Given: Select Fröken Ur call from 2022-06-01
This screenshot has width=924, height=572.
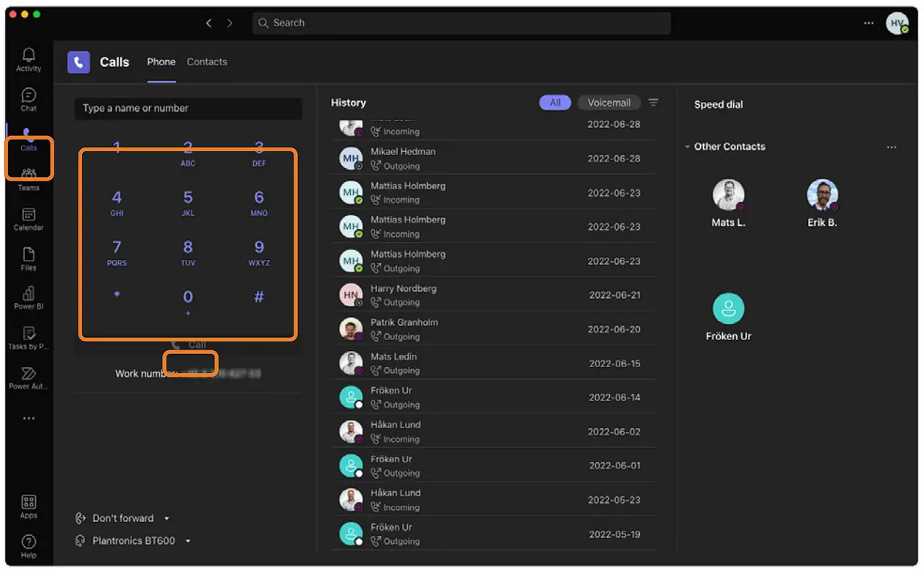Looking at the screenshot, I should coord(494,466).
